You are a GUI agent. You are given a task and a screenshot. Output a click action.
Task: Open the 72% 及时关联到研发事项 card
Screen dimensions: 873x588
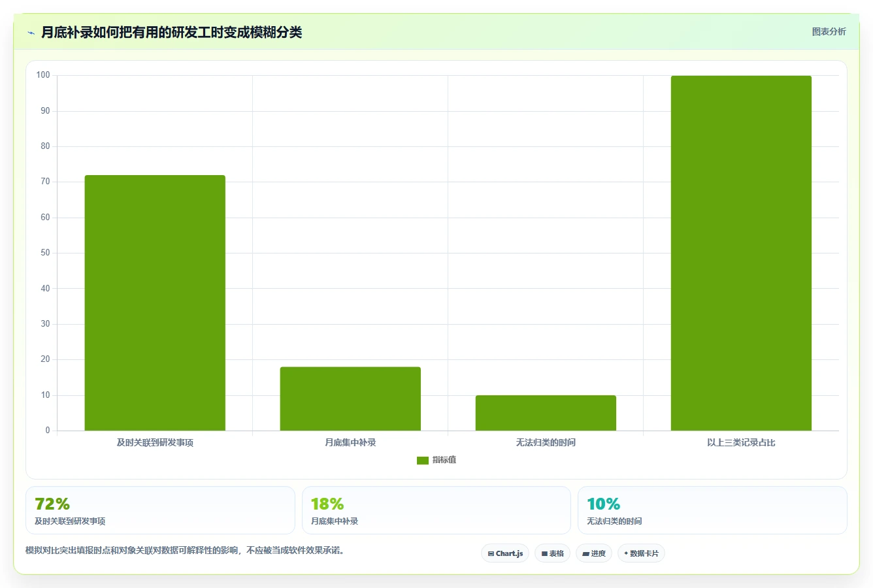point(160,510)
